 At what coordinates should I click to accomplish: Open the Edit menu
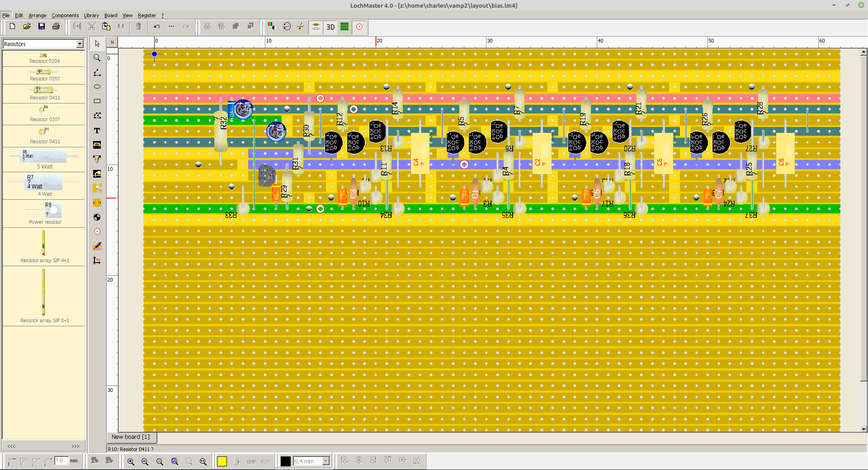pos(19,15)
